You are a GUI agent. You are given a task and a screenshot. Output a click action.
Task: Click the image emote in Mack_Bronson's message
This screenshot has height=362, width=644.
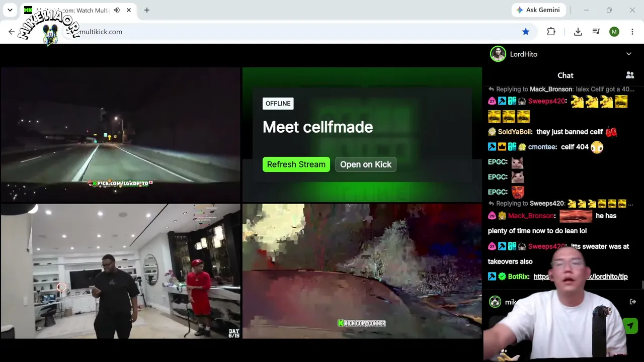pos(576,216)
